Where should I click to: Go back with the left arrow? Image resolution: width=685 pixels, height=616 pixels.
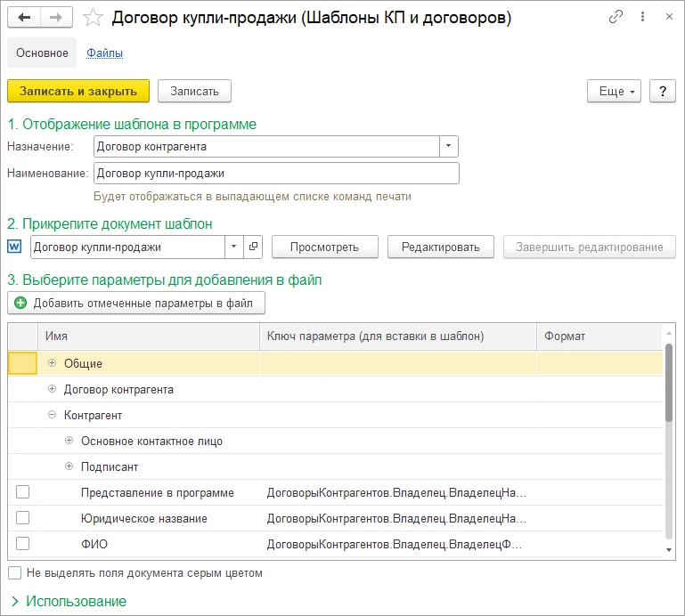click(x=24, y=18)
